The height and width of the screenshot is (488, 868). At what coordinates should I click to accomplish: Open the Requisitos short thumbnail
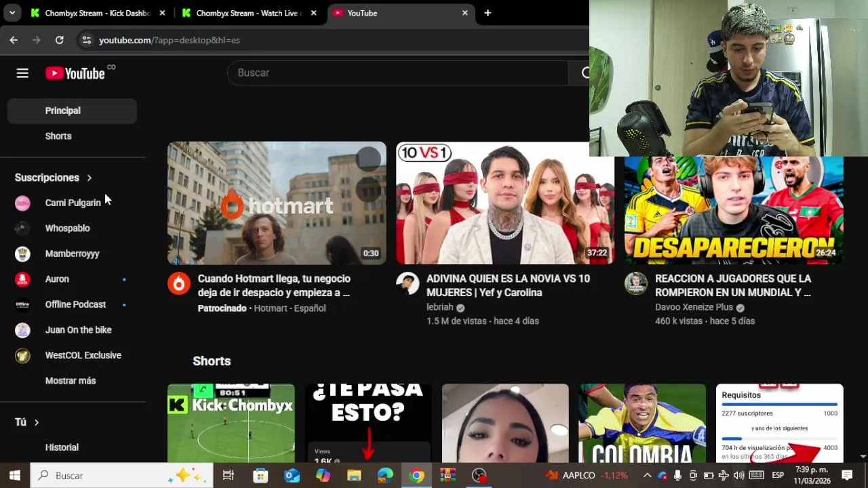pyautogui.click(x=780, y=423)
